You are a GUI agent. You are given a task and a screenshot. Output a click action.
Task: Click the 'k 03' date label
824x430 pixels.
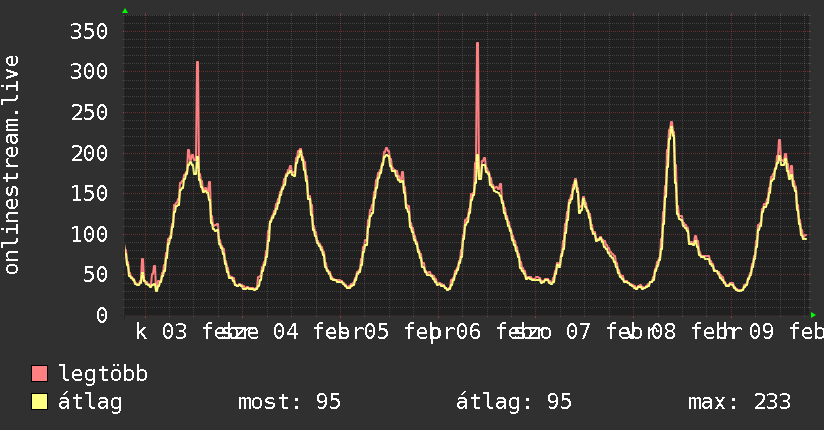[x=161, y=332]
